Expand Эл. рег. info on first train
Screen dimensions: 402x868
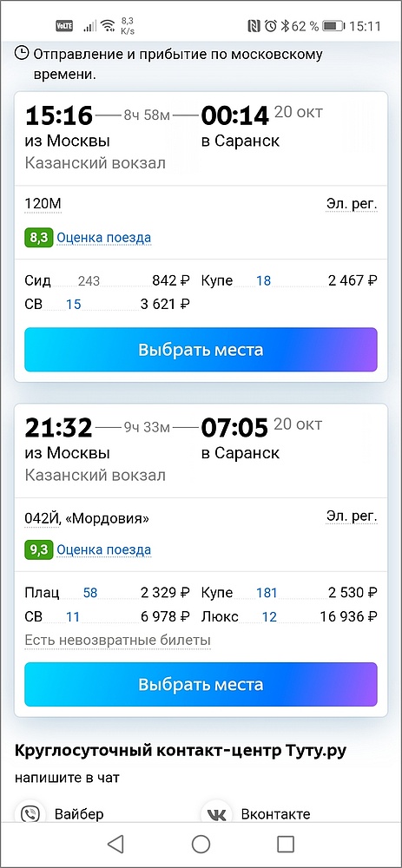click(351, 205)
